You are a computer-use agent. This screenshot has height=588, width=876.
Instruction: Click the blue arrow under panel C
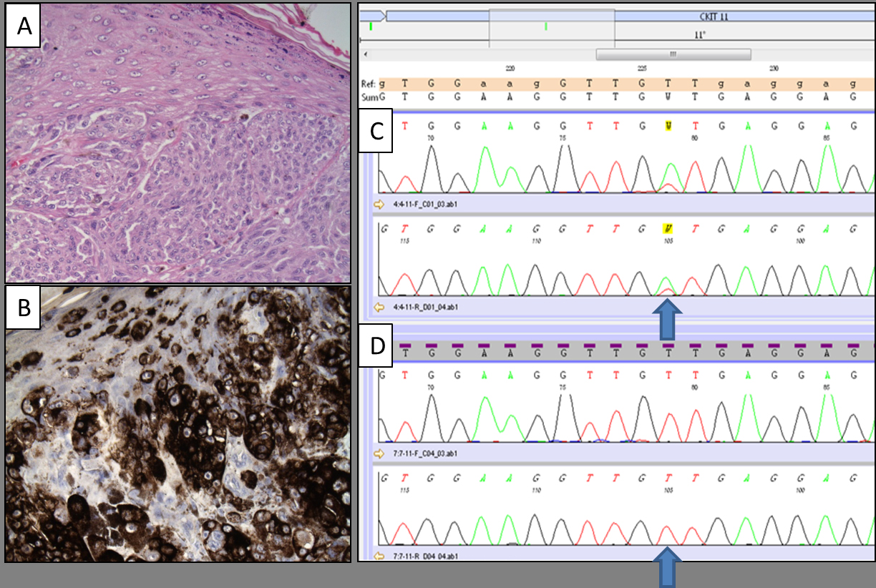click(x=666, y=318)
